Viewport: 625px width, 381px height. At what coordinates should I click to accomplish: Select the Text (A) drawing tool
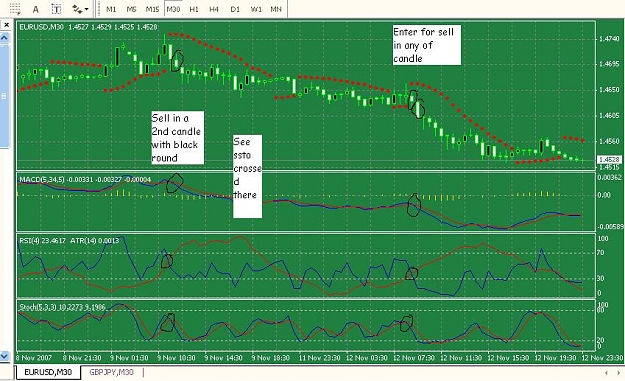(x=35, y=9)
